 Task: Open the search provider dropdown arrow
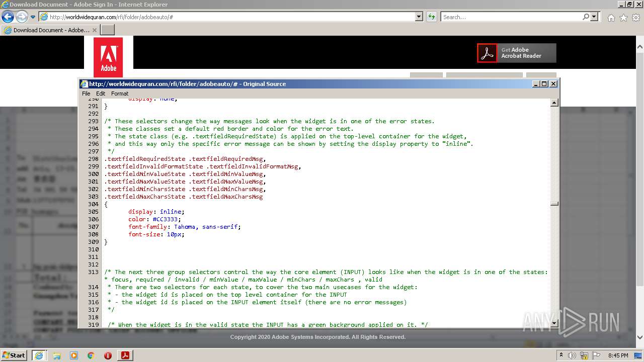[x=594, y=17]
